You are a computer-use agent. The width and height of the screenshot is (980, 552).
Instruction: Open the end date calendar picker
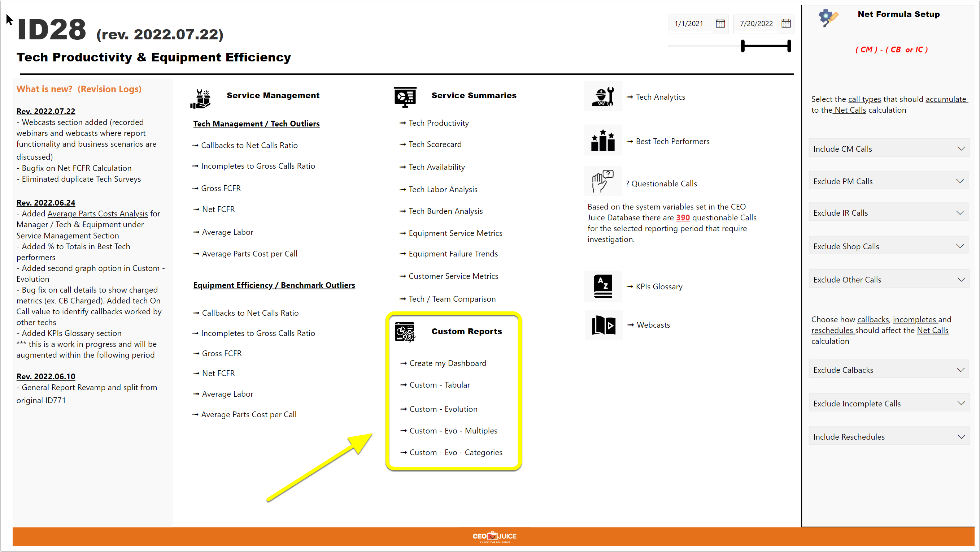coord(786,23)
